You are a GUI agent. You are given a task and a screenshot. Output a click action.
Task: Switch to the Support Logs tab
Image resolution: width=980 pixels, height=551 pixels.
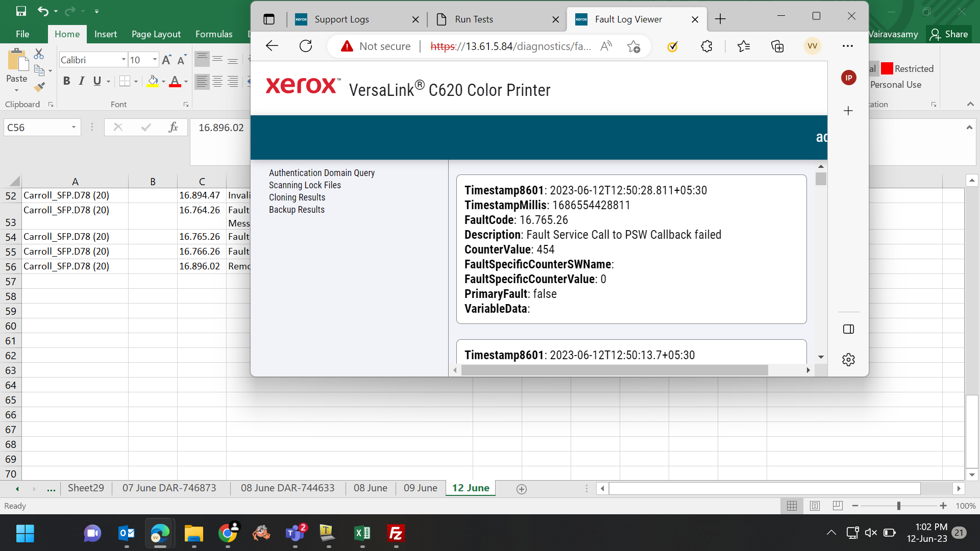341,19
